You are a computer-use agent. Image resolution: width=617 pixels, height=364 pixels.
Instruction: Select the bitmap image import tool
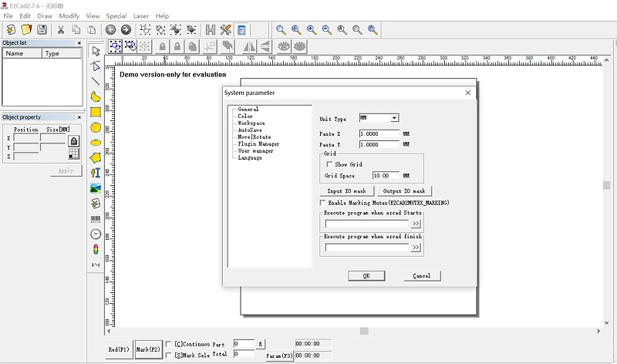[x=96, y=188]
